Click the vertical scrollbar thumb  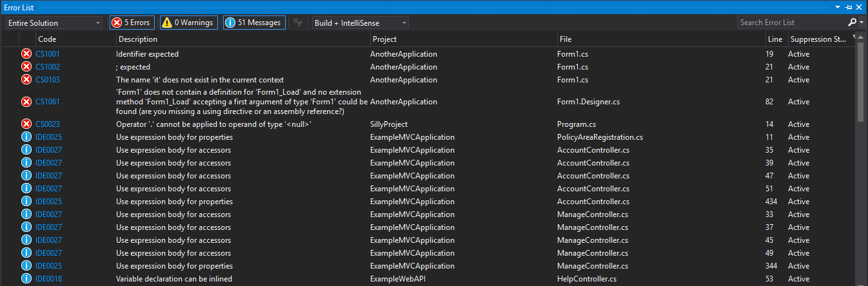point(861,82)
